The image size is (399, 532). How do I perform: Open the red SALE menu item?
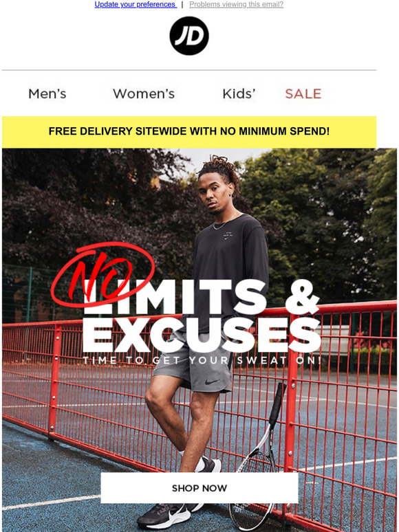[x=303, y=93]
